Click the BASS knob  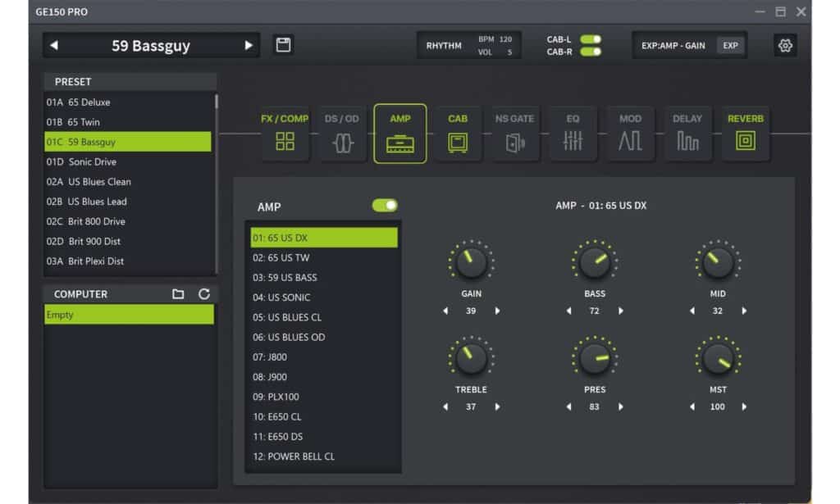tap(595, 262)
